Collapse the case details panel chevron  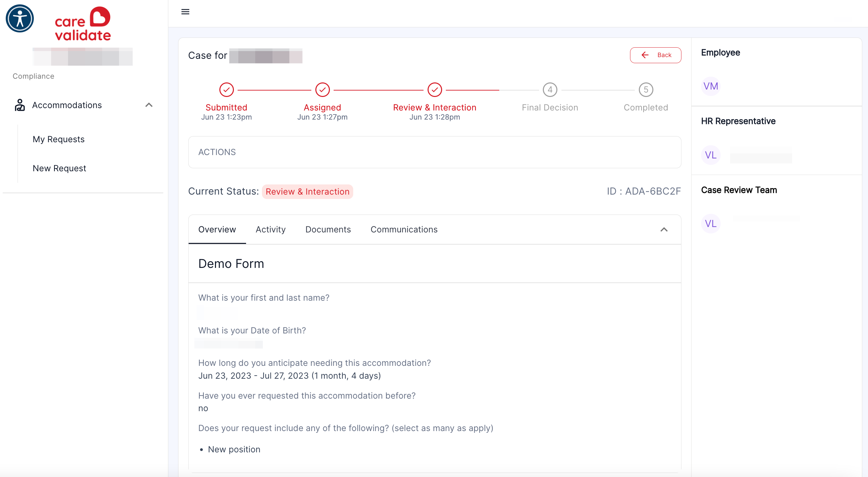pos(664,230)
